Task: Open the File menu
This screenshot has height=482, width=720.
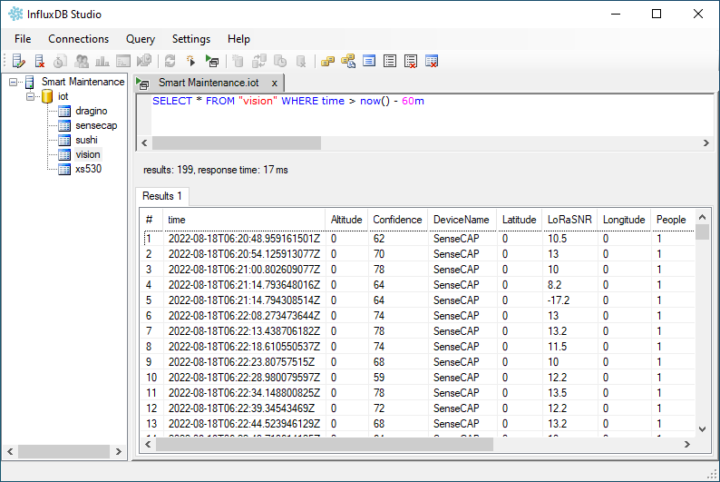Action: click(x=22, y=39)
